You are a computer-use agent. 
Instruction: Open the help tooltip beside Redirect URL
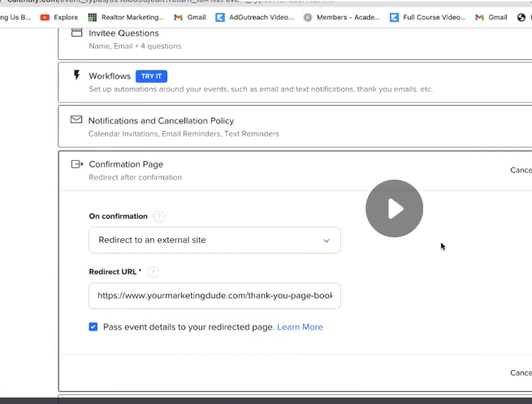153,272
